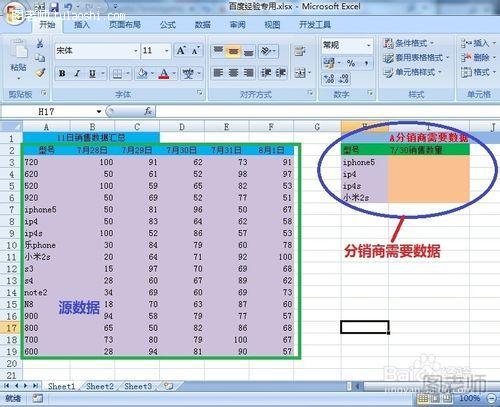Viewport: 500px width, 407px height.
Task: Click the 插入 insert cells button
Action: pyautogui.click(x=478, y=43)
